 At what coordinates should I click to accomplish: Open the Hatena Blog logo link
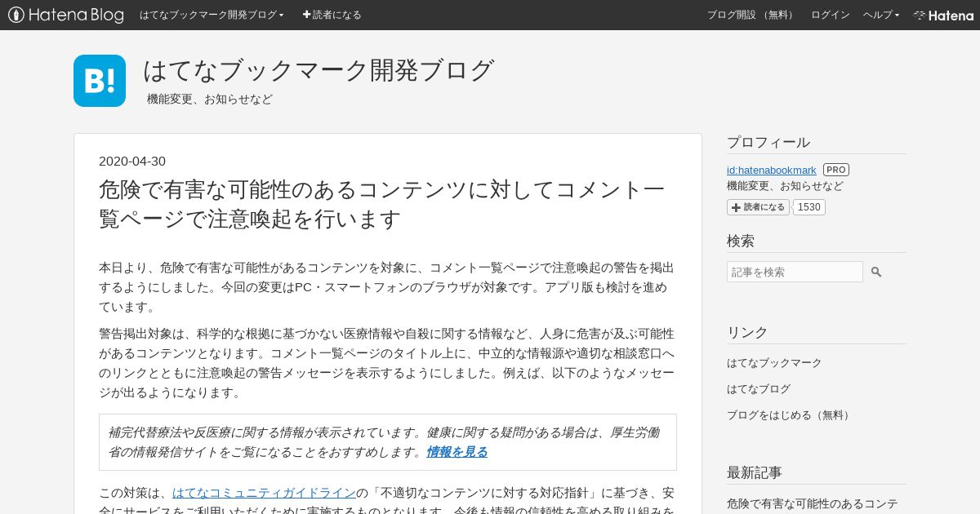pyautogui.click(x=66, y=15)
